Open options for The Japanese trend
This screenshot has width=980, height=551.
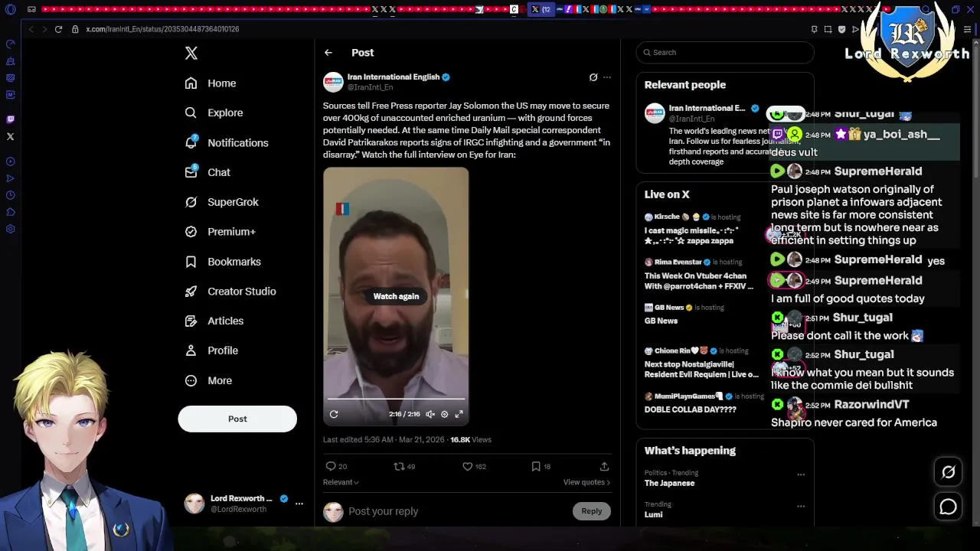(x=801, y=474)
